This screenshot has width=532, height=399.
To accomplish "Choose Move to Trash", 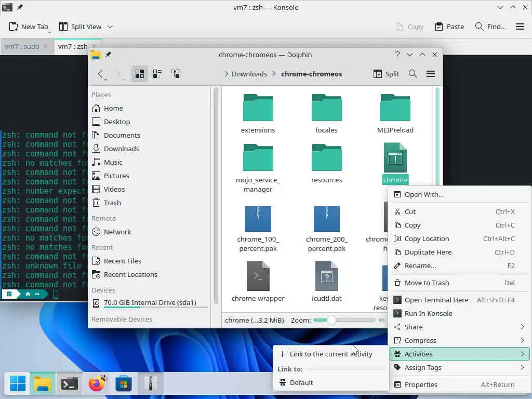I will tap(460, 283).
